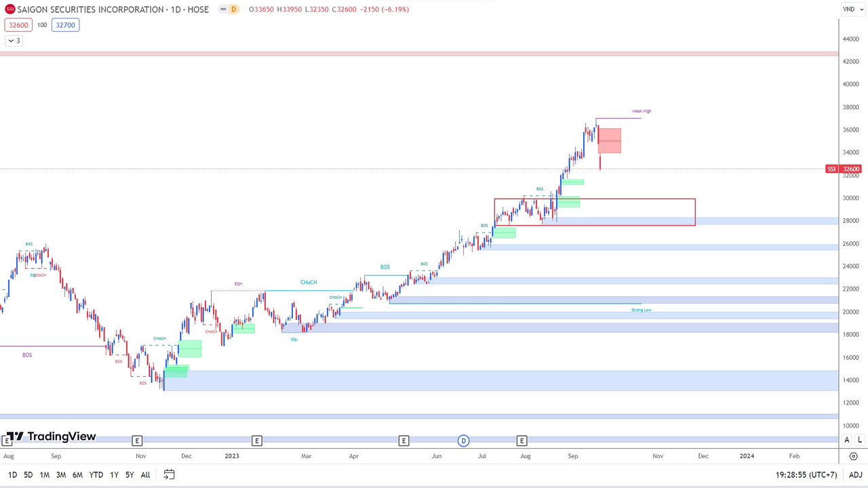Select the YTD date range
868x488 pixels.
[96, 475]
